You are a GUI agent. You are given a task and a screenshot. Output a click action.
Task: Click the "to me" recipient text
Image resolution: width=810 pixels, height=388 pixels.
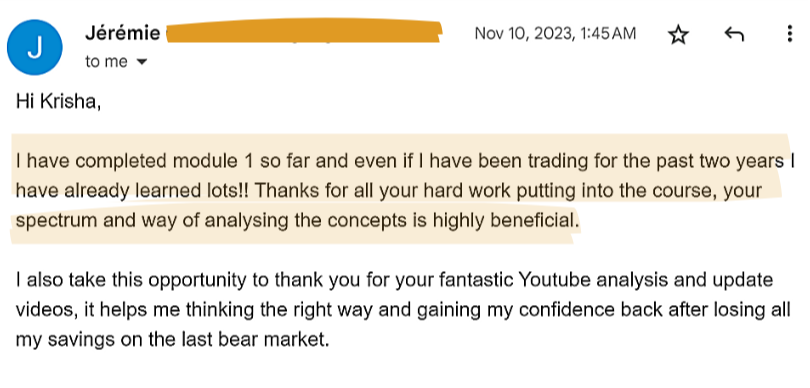[106, 61]
